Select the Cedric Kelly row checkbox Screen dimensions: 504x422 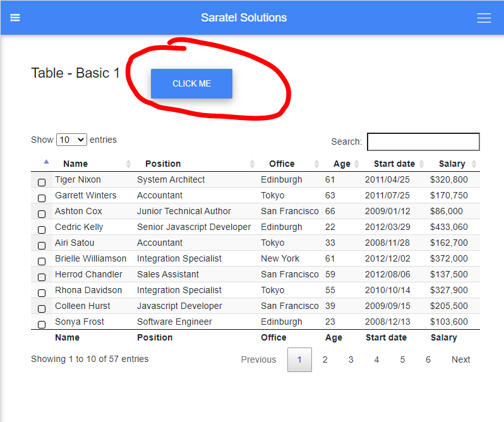coord(42,230)
